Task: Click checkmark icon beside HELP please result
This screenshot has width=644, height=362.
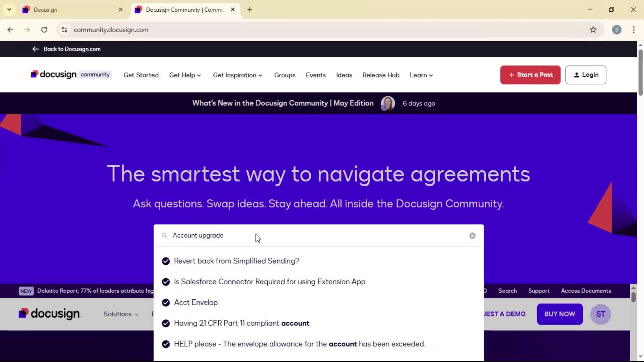Action: tap(166, 344)
